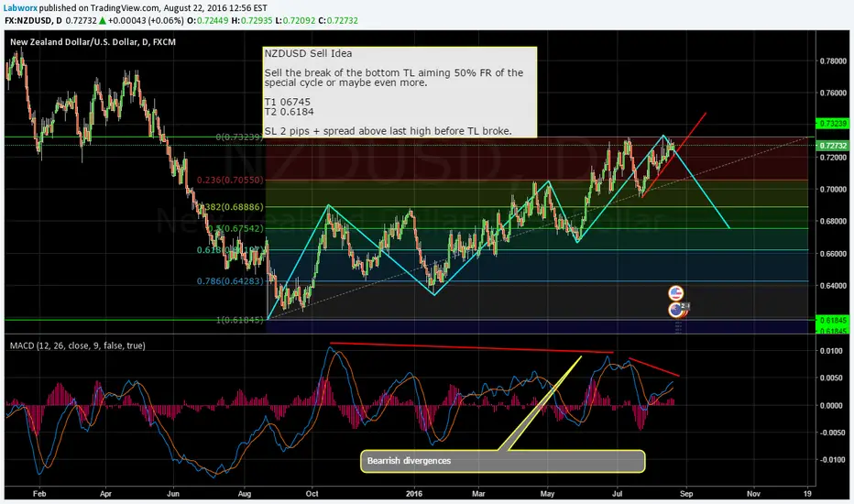This screenshot has height=504, width=854.
Task: Click the H:0.72935 high value in header
Action: [251, 21]
